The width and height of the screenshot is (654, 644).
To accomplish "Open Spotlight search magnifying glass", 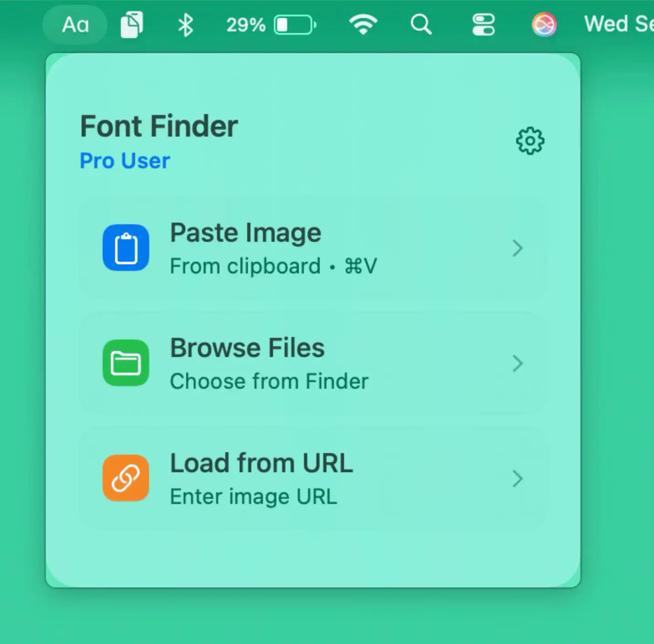I will (x=421, y=25).
